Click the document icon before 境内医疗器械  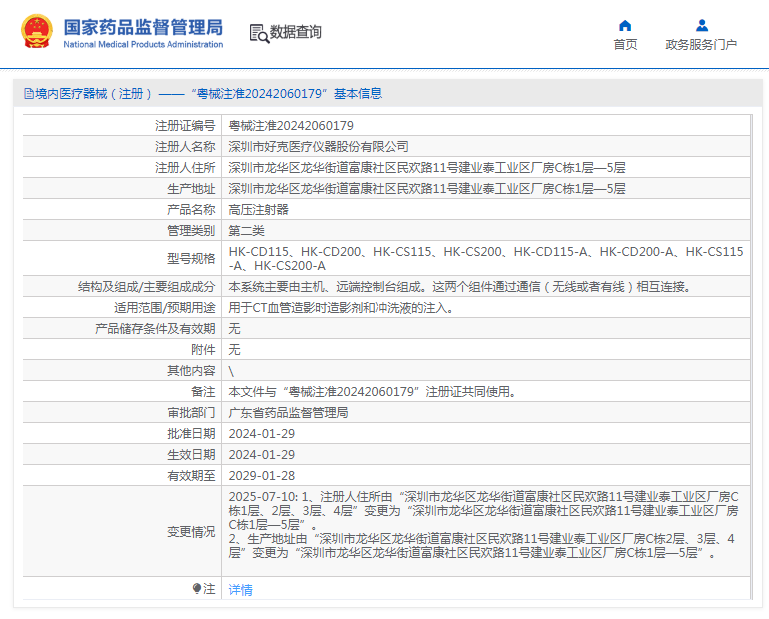pos(28,93)
